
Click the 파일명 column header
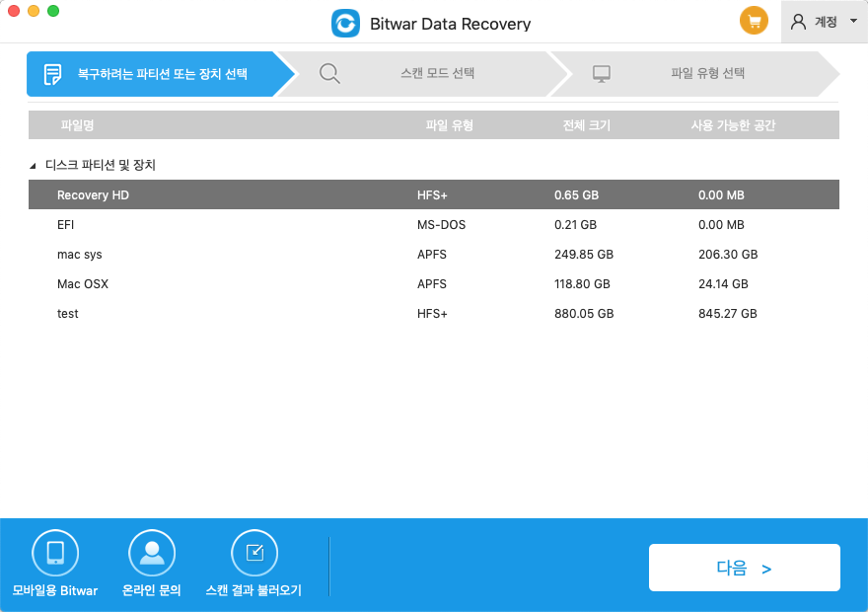(77, 125)
